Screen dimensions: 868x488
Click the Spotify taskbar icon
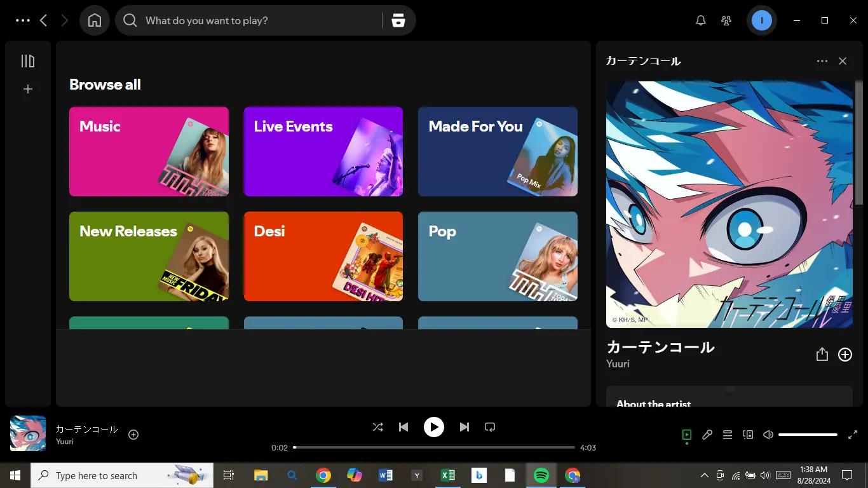tap(541, 475)
